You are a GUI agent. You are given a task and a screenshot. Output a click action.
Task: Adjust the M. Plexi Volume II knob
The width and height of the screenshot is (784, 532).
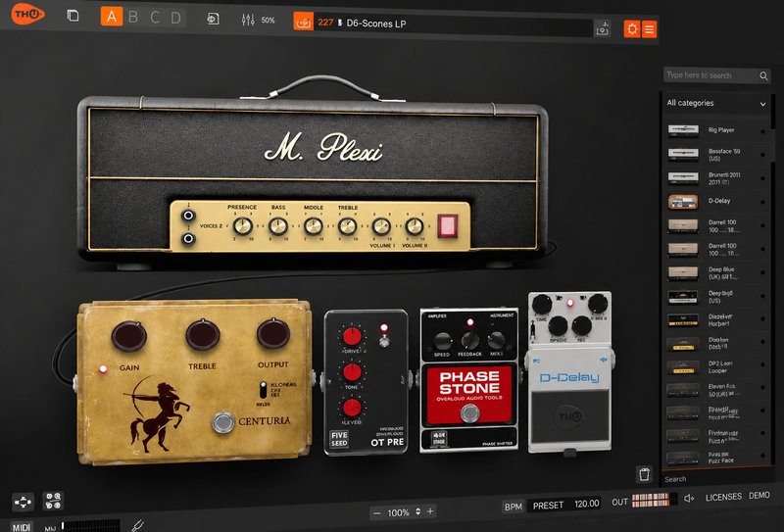pos(414,226)
